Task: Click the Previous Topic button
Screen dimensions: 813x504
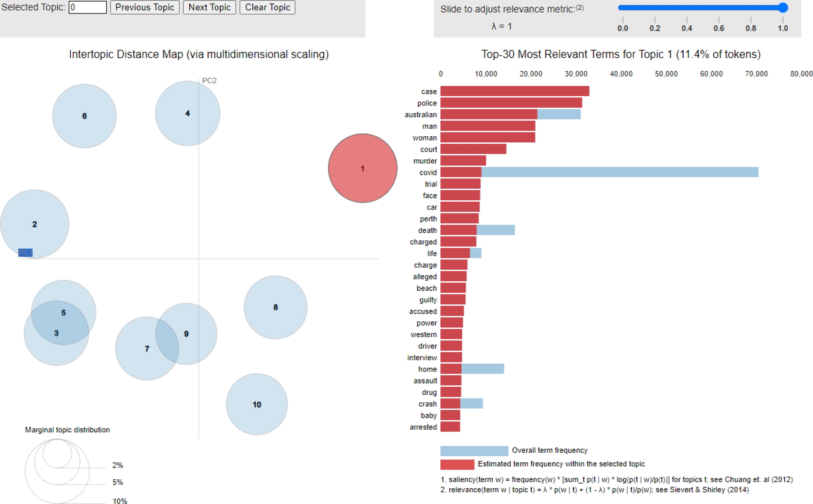Action: coord(144,7)
